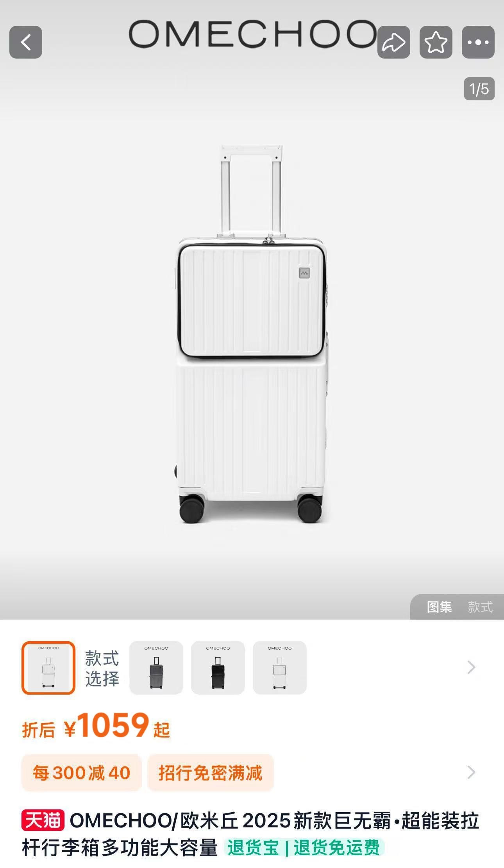Tap the back arrow icon
Screen dimensions: 504x868
pos(26,42)
